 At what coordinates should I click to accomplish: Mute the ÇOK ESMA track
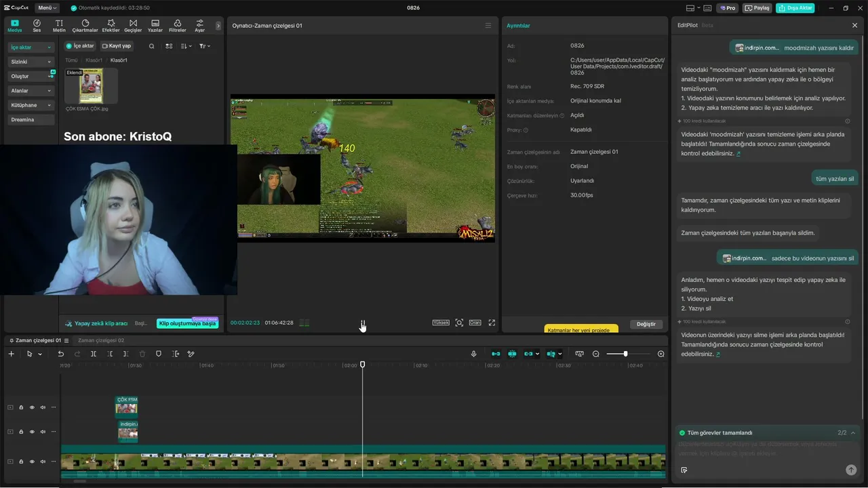coord(43,407)
